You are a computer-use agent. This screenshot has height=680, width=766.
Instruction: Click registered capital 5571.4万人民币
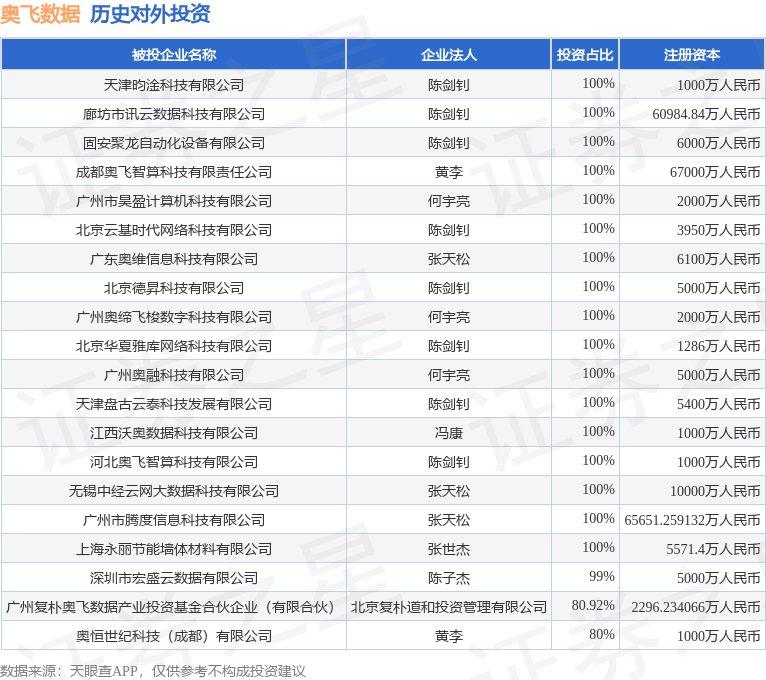713,549
